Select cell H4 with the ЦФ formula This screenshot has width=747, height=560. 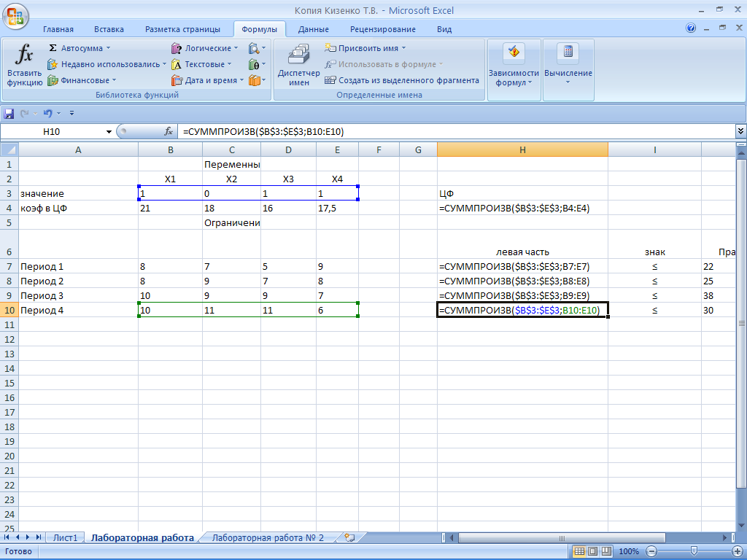pyautogui.click(x=522, y=208)
